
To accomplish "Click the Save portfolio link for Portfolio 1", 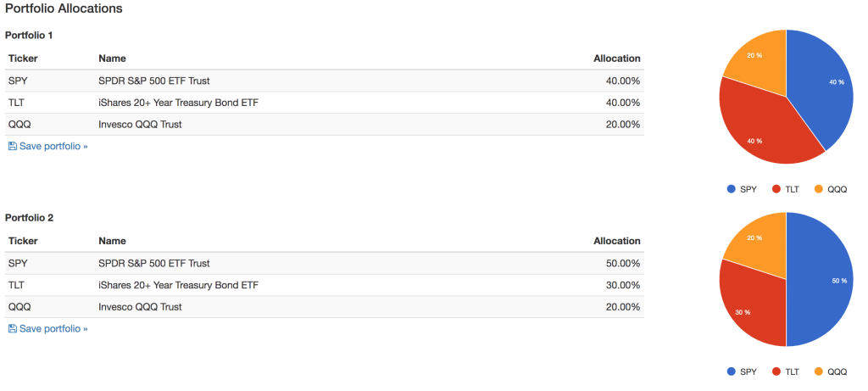I will [x=48, y=146].
